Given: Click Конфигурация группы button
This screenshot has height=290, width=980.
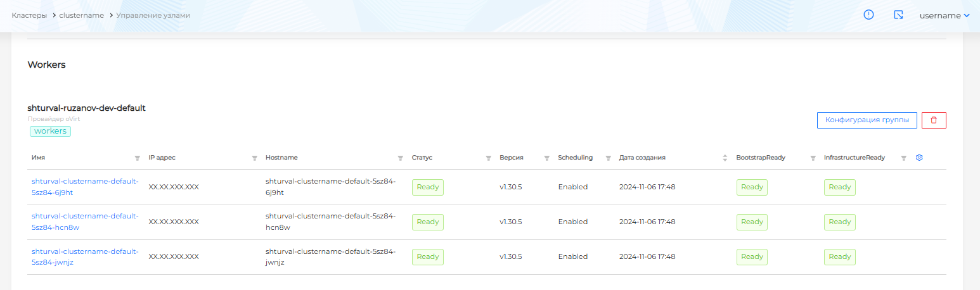Looking at the screenshot, I should point(867,120).
